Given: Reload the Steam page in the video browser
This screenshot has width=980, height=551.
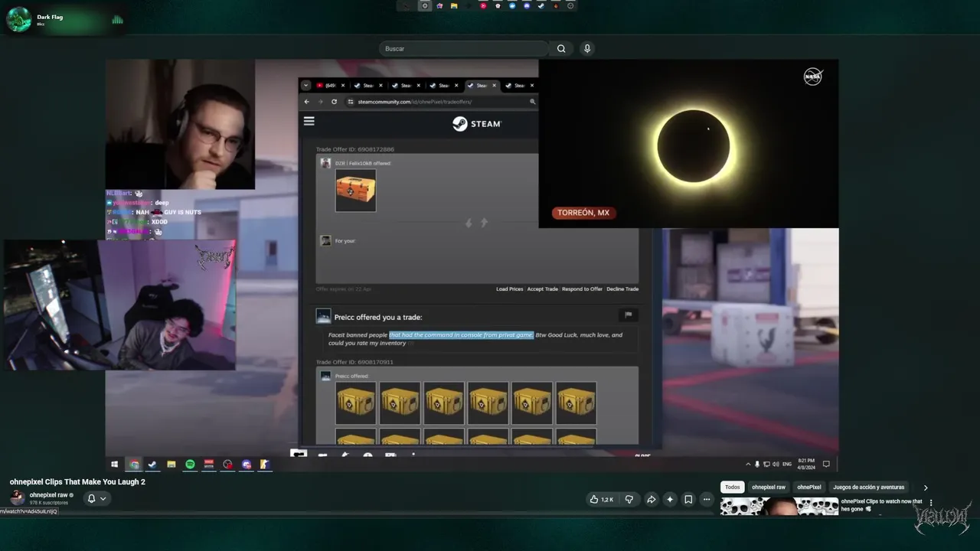Looking at the screenshot, I should coord(334,102).
